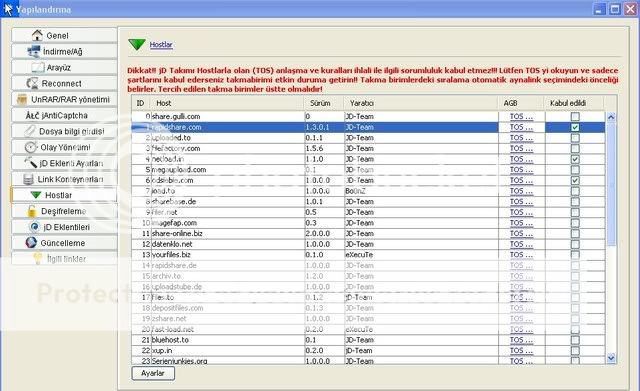Image resolution: width=640 pixels, height=391 pixels.
Task: Uncheck accepted checkbox in row 6 (1.0.0.0 JD-Team)
Action: pyautogui.click(x=575, y=180)
